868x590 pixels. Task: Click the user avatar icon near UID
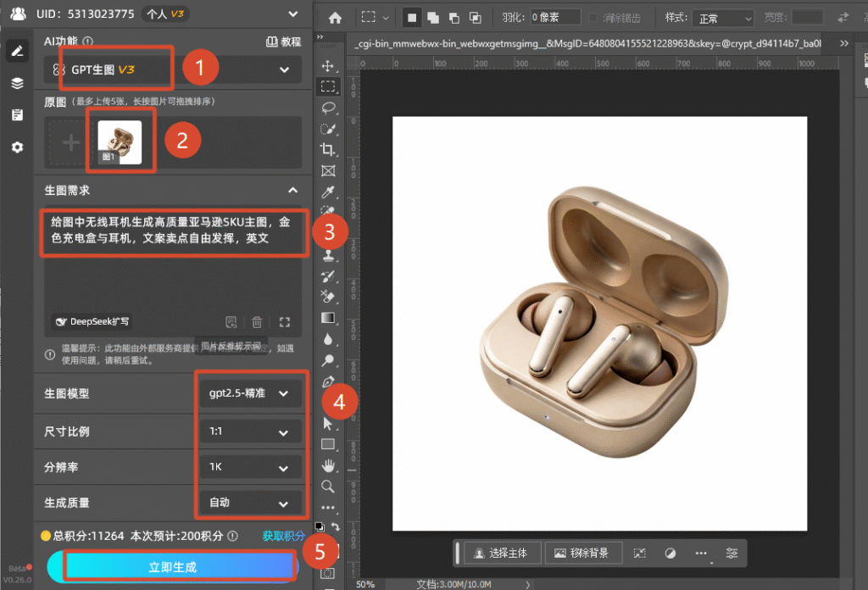tap(18, 14)
